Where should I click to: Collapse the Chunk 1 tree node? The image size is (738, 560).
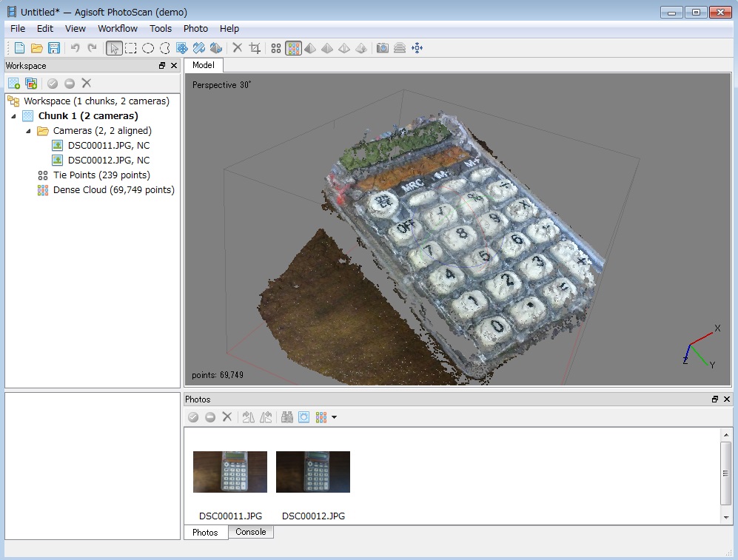pos(13,116)
